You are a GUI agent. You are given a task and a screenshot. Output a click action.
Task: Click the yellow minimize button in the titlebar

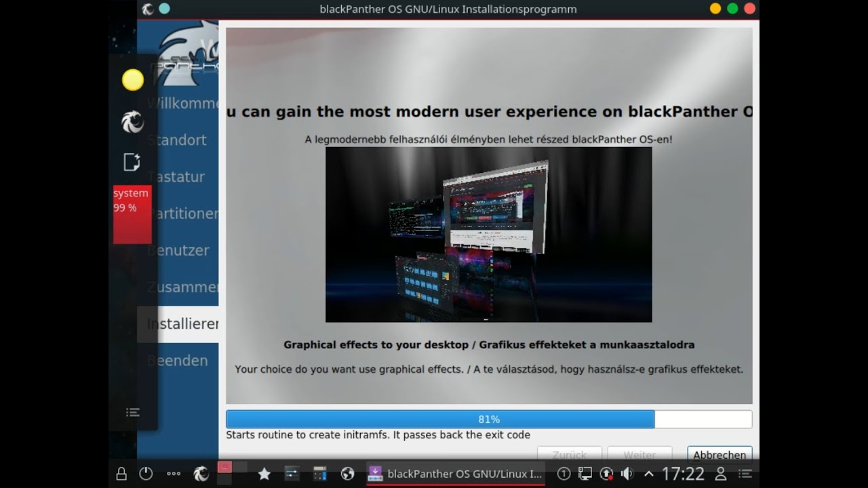point(715,9)
